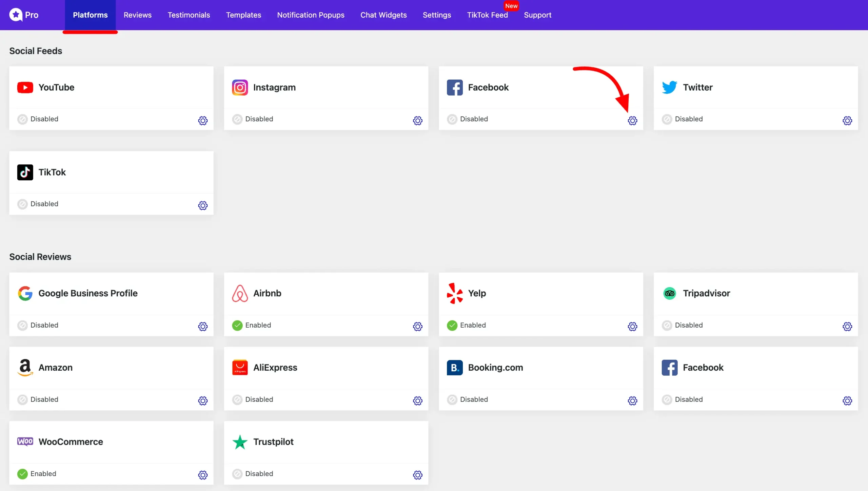
Task: Open TikTok Feed new feature
Action: 487,15
